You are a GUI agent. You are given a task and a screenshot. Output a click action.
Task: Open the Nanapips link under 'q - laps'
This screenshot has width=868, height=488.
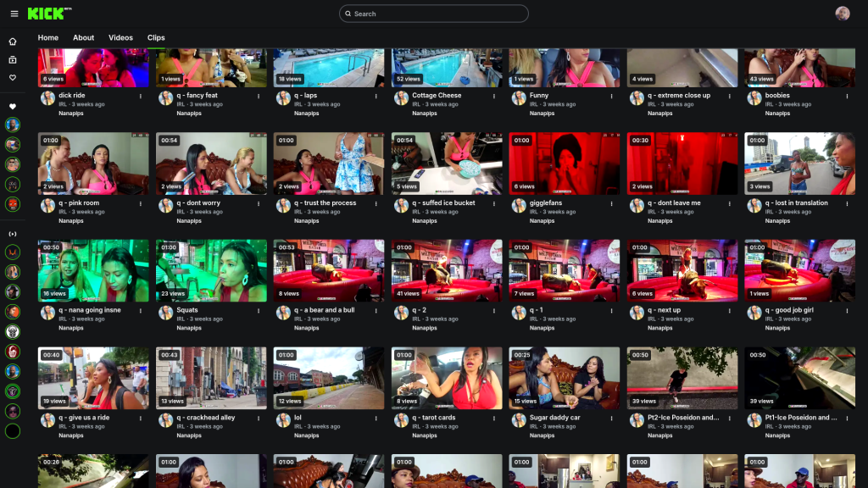(x=307, y=114)
